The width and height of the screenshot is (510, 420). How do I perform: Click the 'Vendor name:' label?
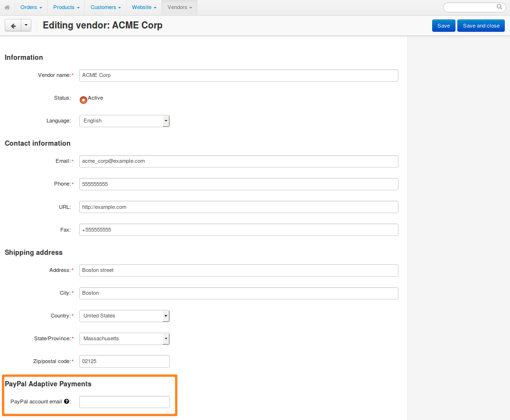pyautogui.click(x=54, y=75)
